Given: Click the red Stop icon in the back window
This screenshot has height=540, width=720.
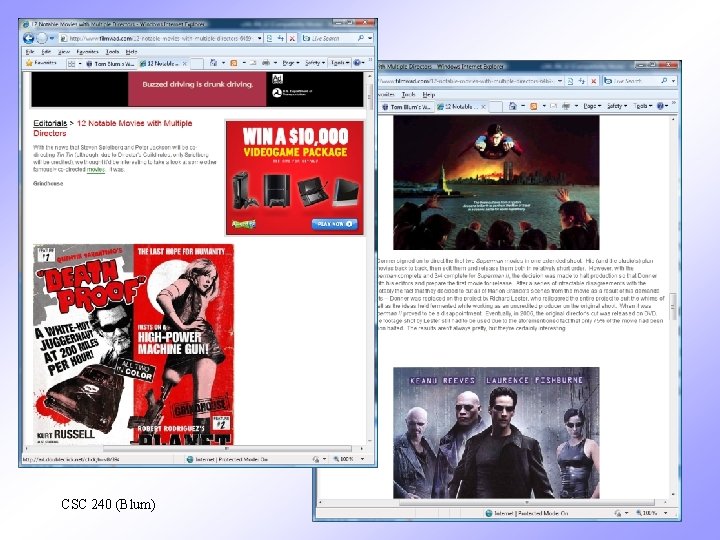Looking at the screenshot, I should click(594, 81).
